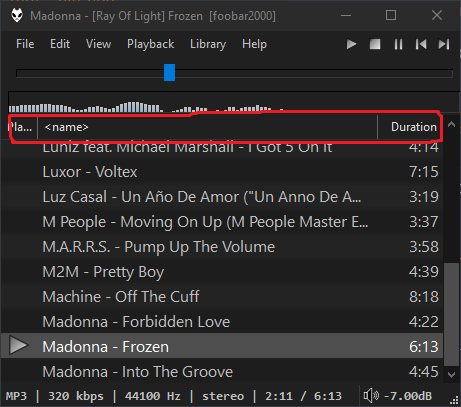Skip to the previous track
Screen dimensions: 461x407
coord(421,44)
